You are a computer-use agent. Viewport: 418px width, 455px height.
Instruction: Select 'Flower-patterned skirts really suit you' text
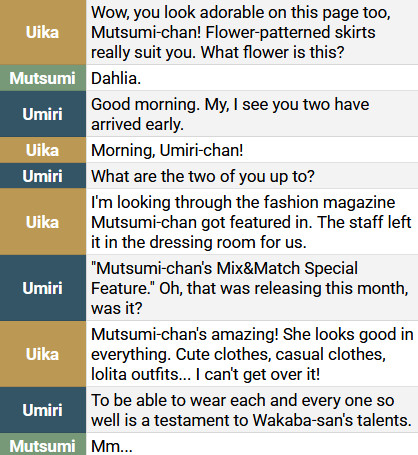[233, 42]
